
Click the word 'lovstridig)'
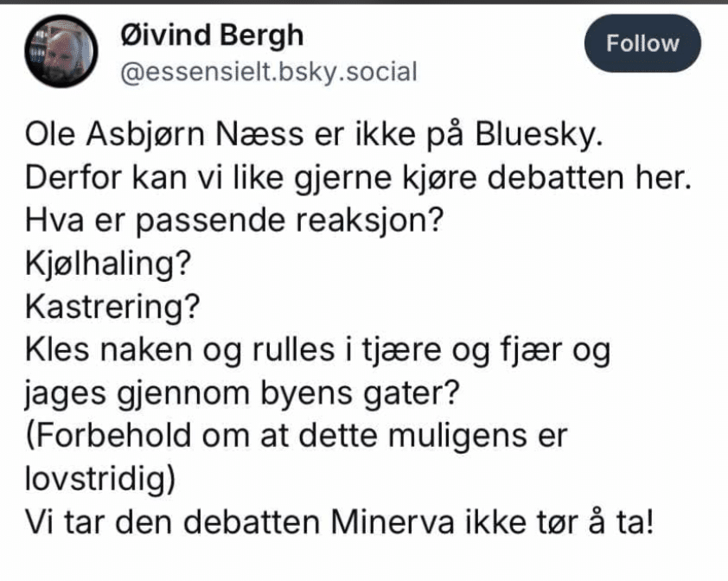100,479
